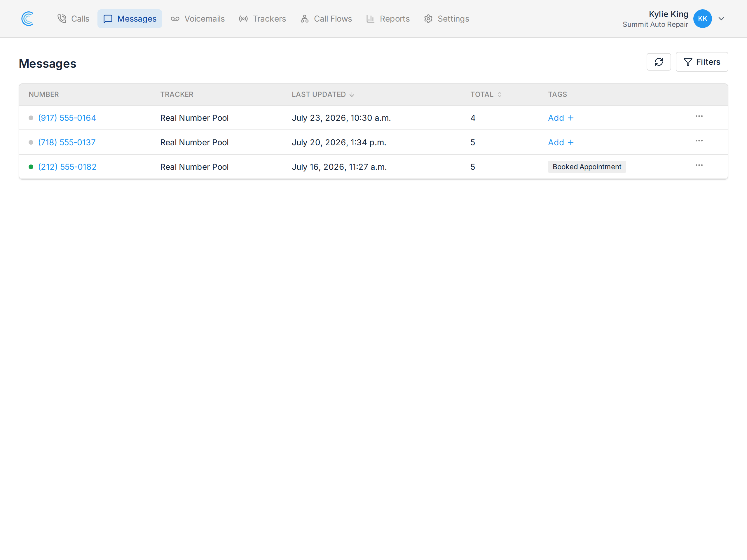Open conversation with (718) 555-0137
Screen dimensions: 747x560
click(67, 142)
